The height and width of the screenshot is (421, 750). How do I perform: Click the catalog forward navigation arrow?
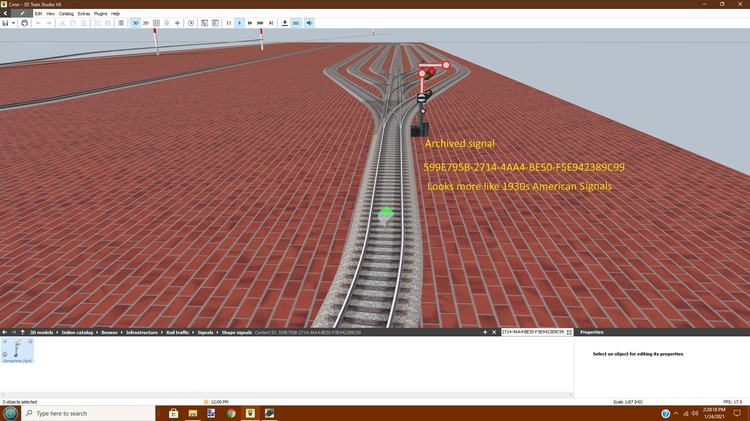pyautogui.click(x=13, y=332)
